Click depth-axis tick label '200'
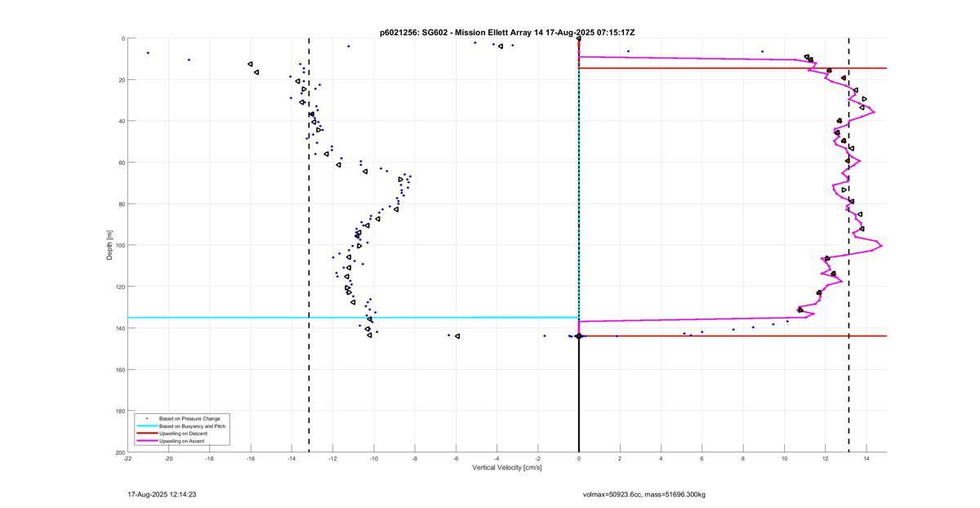 point(119,452)
